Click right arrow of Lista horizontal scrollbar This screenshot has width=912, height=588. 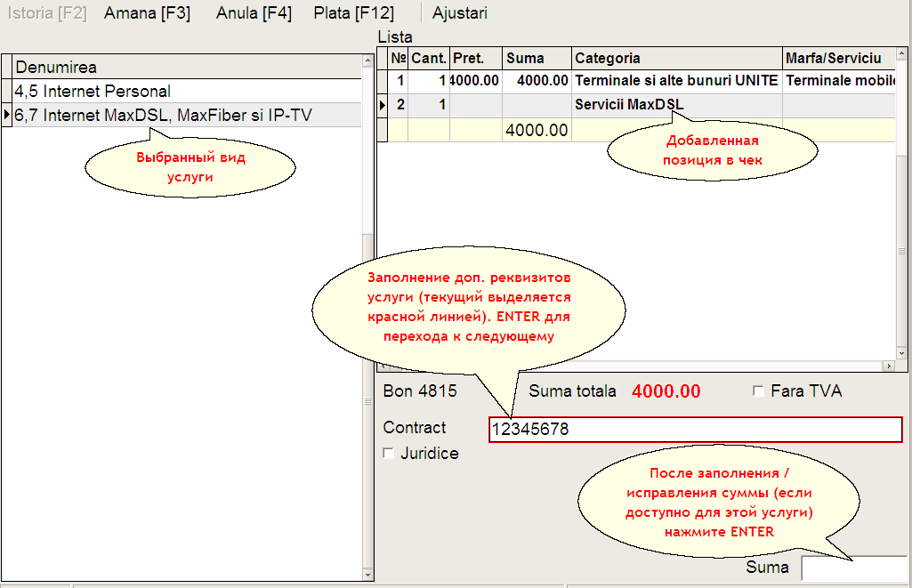point(889,366)
